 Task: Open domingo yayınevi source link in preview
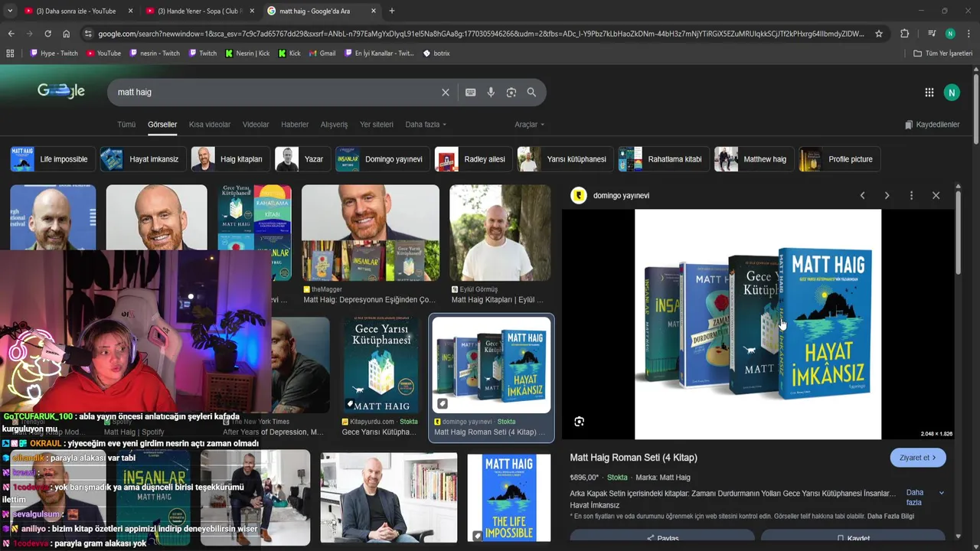(620, 195)
